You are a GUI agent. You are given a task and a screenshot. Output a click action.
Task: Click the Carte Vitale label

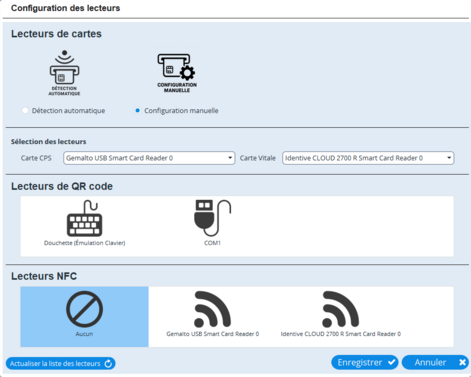(258, 158)
